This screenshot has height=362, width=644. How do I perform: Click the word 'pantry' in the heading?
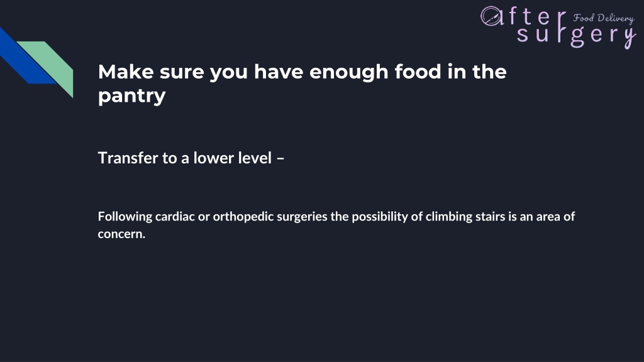[132, 96]
